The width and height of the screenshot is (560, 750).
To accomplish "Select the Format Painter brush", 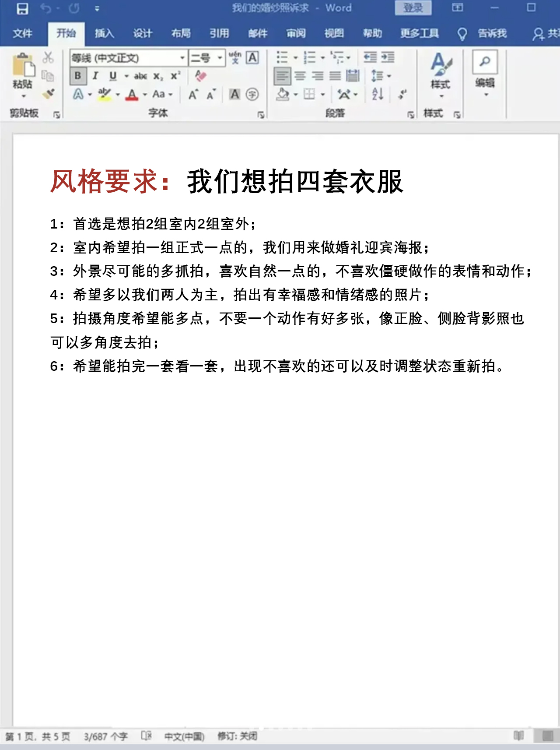I will tap(48, 94).
